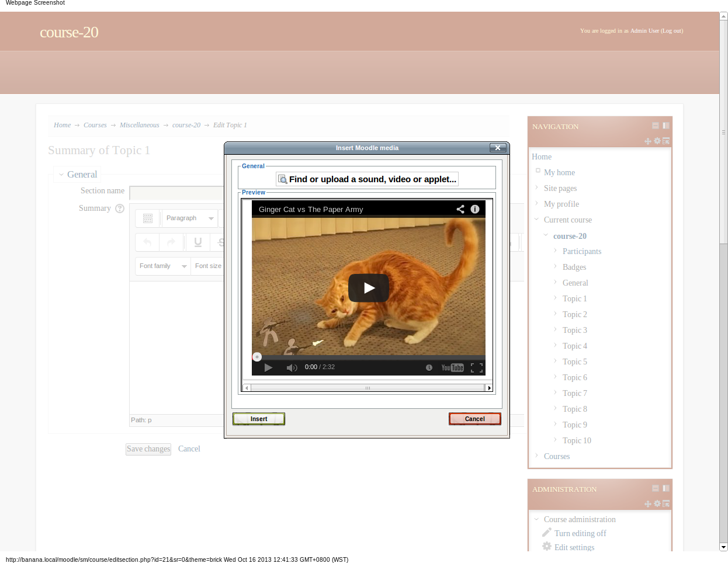Image resolution: width=728 pixels, height=563 pixels.
Task: Open the Paragraph format dropdown
Action: coord(190,218)
